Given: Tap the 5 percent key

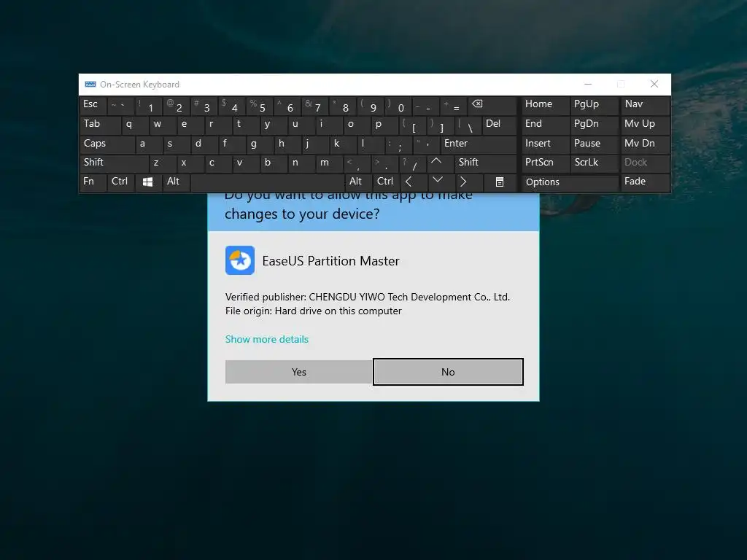Looking at the screenshot, I should click(259, 105).
